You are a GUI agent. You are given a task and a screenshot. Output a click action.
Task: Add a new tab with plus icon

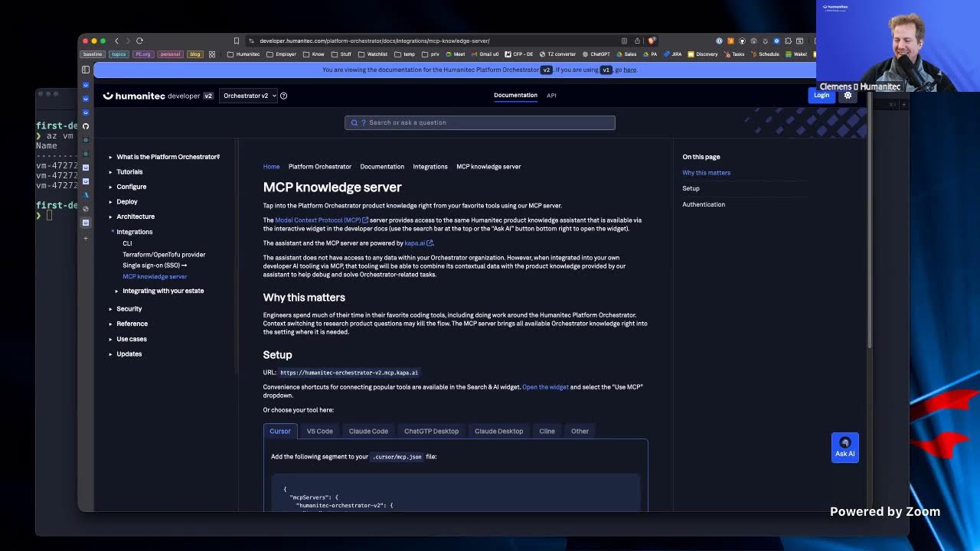86,238
